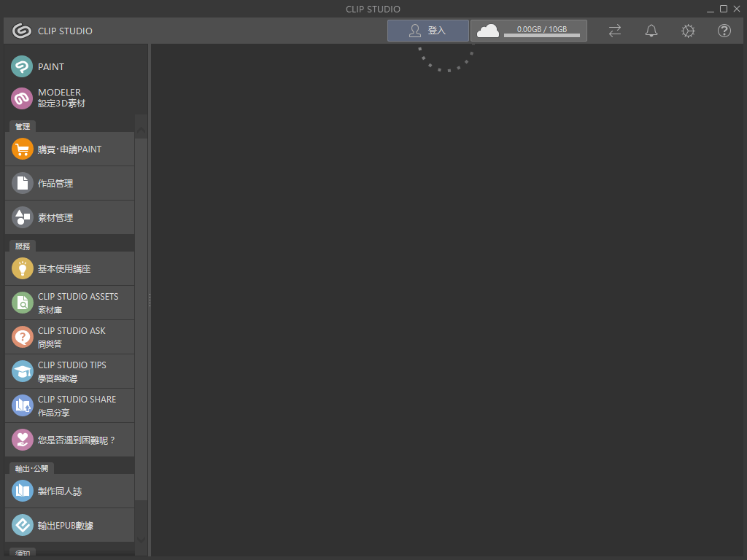
Task: Click the 登入 login button
Action: tap(428, 31)
